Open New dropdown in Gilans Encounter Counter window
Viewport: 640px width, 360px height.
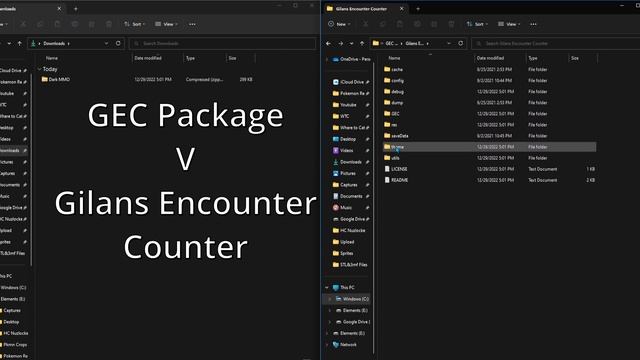(340, 24)
